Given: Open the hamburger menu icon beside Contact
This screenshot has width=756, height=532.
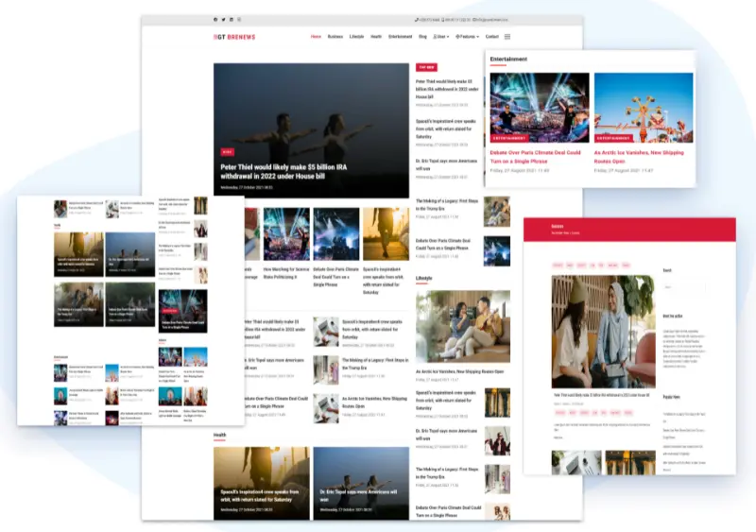Looking at the screenshot, I should pos(507,37).
